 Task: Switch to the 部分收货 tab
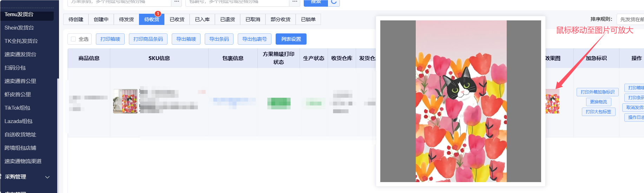point(281,19)
